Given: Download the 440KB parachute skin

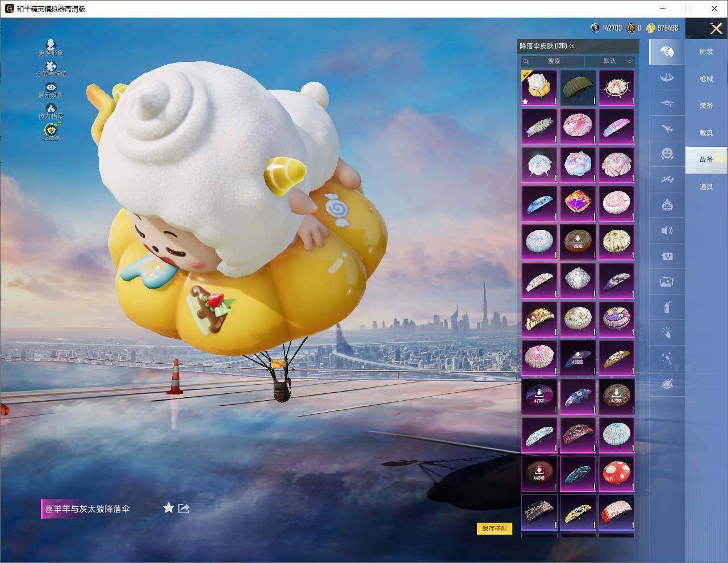Looking at the screenshot, I should [x=539, y=473].
